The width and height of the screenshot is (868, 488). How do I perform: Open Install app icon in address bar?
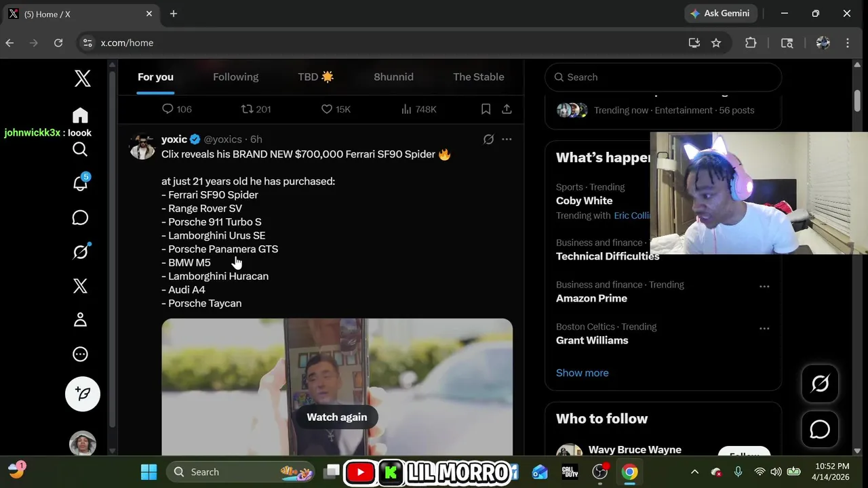694,43
